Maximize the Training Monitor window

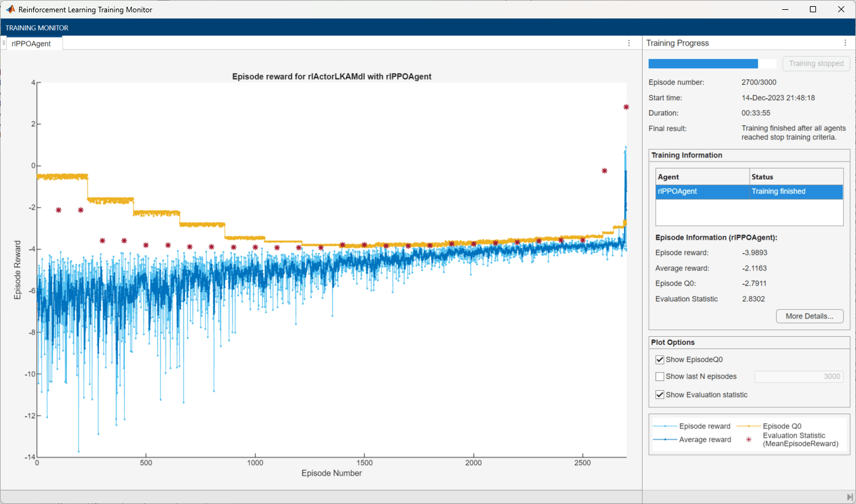pyautogui.click(x=812, y=9)
